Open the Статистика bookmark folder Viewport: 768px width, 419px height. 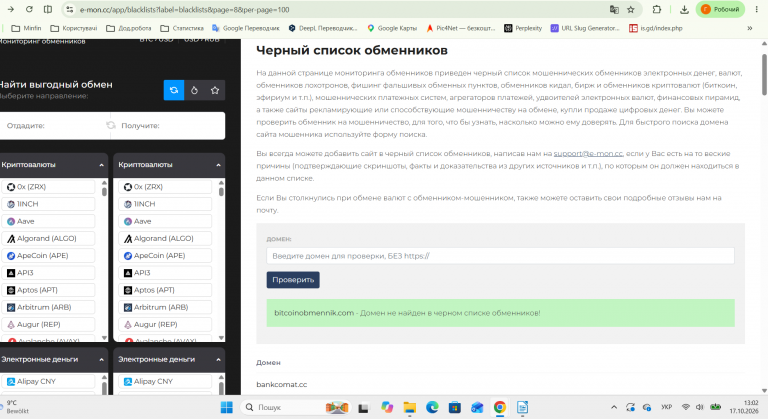[x=182, y=28]
